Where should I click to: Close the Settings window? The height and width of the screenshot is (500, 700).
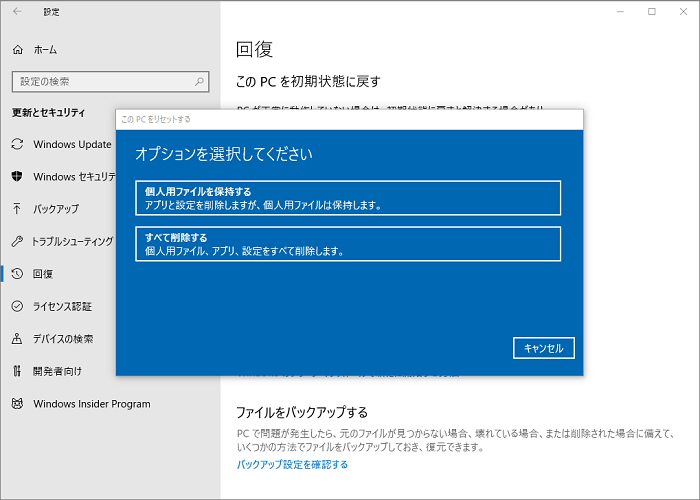pyautogui.click(x=683, y=12)
